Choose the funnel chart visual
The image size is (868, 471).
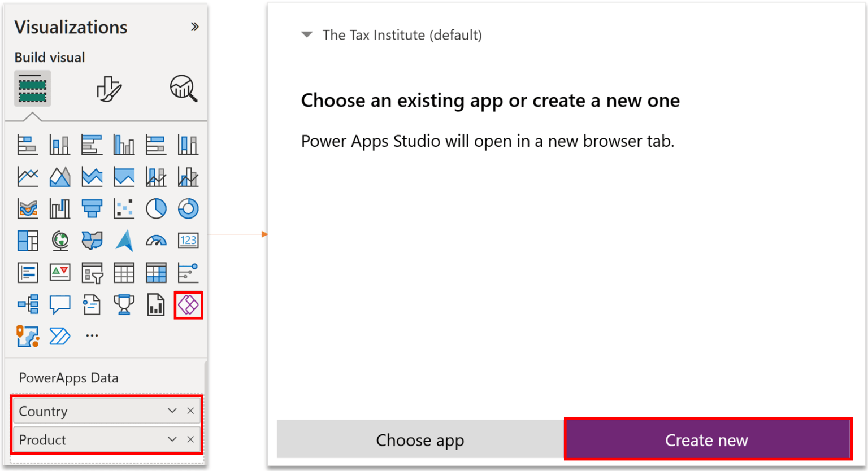tap(92, 208)
